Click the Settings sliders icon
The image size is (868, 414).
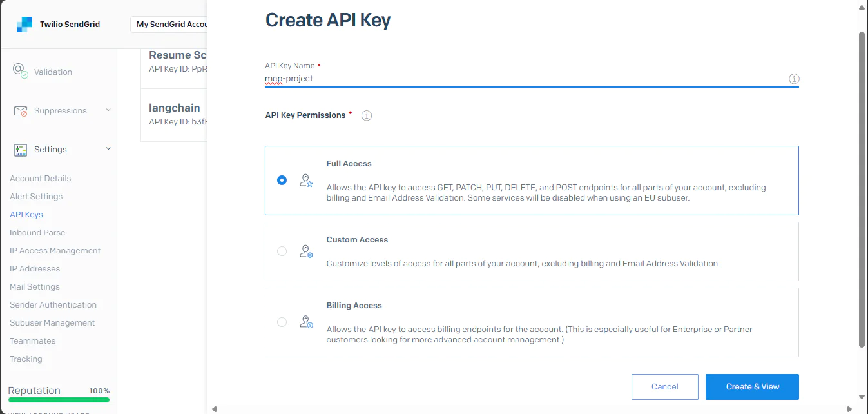point(19,149)
